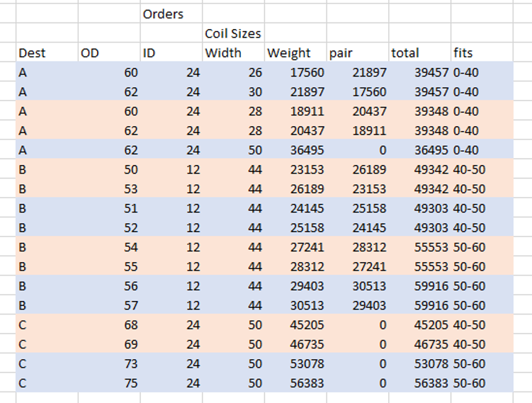Select fits cell in OD 75 row
Image resolution: width=532 pixels, height=403 pixels.
[482, 382]
